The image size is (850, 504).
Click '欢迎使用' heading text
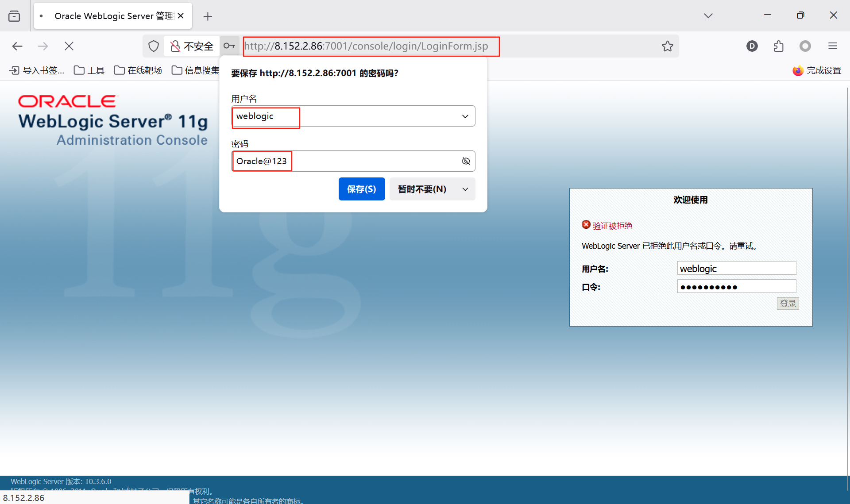pyautogui.click(x=691, y=200)
